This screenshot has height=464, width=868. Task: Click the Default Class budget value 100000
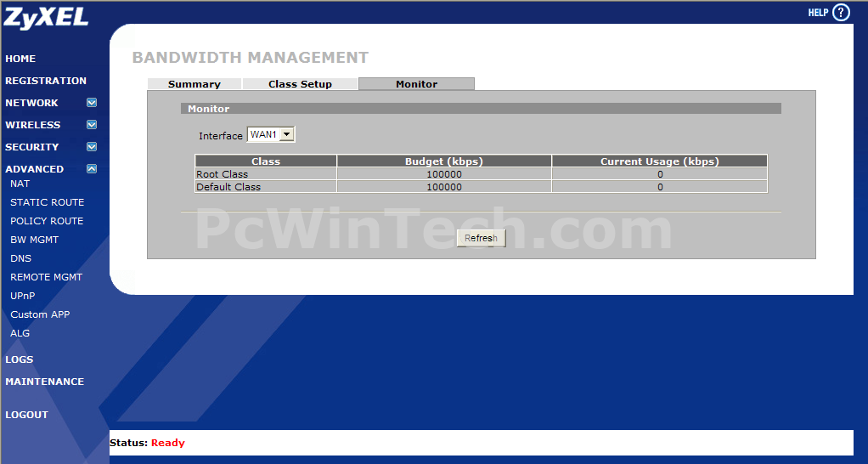click(x=444, y=187)
